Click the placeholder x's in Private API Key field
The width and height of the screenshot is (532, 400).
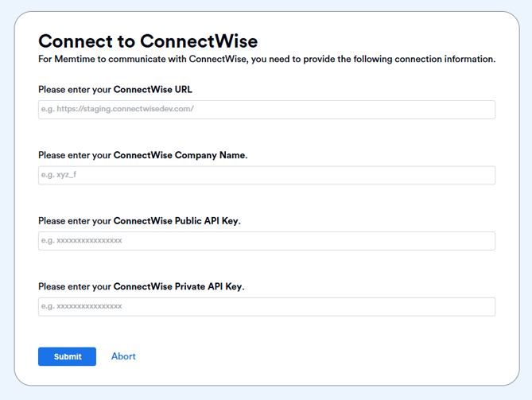coord(82,306)
